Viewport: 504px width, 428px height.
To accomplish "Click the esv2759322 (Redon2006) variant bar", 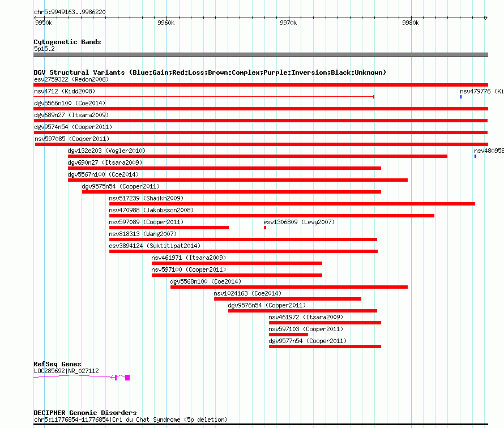I will (x=260, y=85).
